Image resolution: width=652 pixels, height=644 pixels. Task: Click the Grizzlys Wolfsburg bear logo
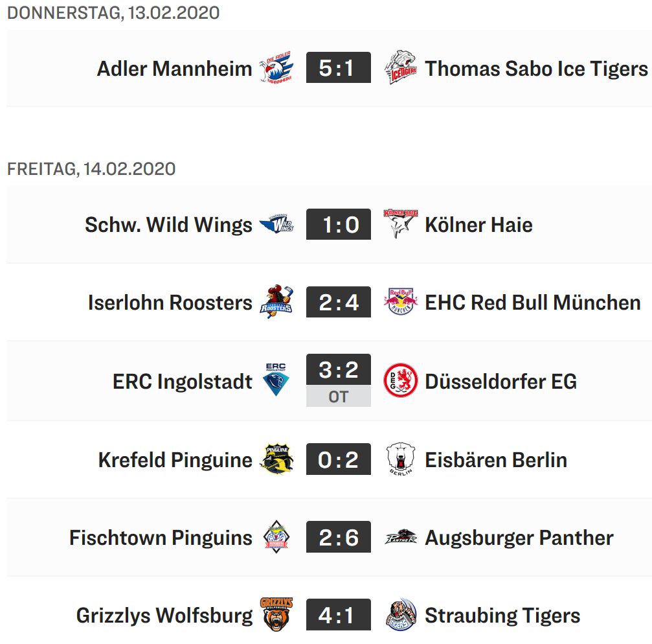click(x=276, y=615)
